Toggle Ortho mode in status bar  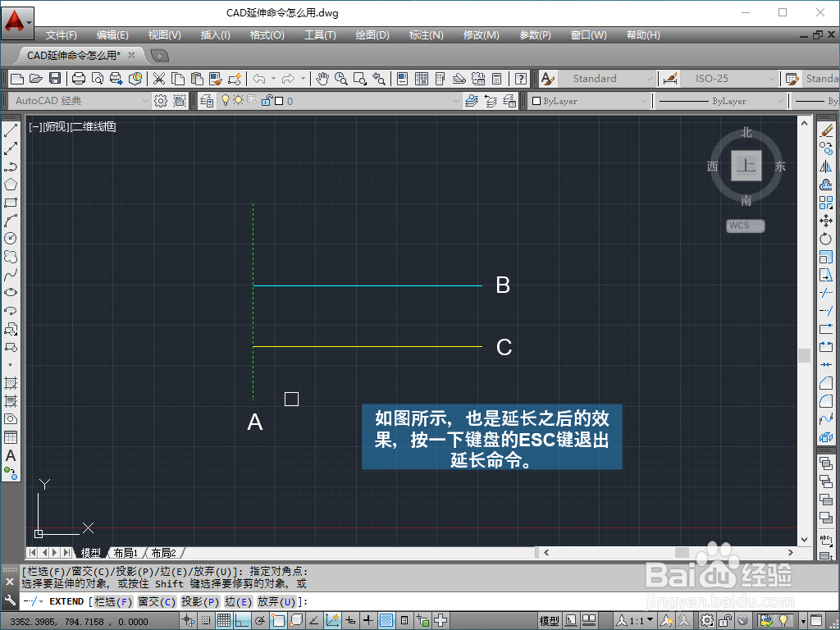[x=242, y=620]
